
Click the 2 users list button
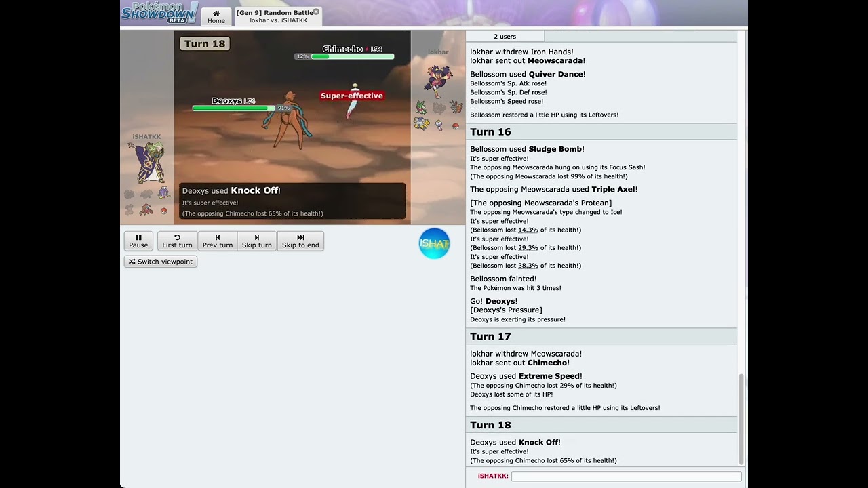point(505,36)
